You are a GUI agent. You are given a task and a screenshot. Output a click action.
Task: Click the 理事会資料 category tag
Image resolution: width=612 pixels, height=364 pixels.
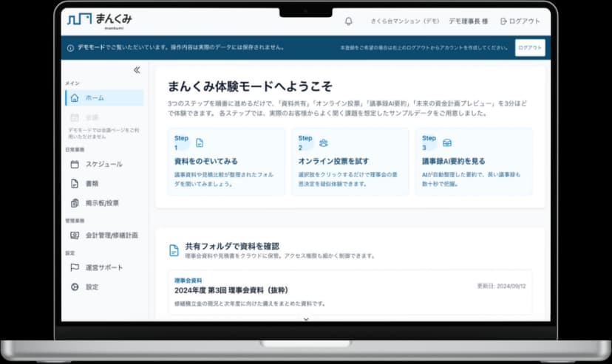188,281
